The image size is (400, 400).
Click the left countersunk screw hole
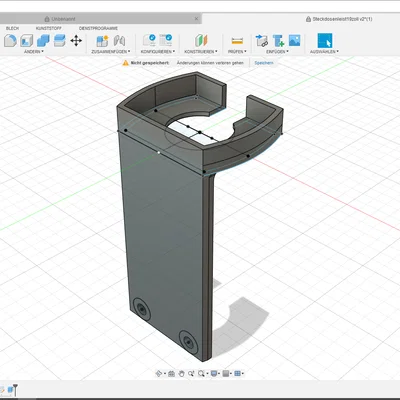[x=141, y=309]
